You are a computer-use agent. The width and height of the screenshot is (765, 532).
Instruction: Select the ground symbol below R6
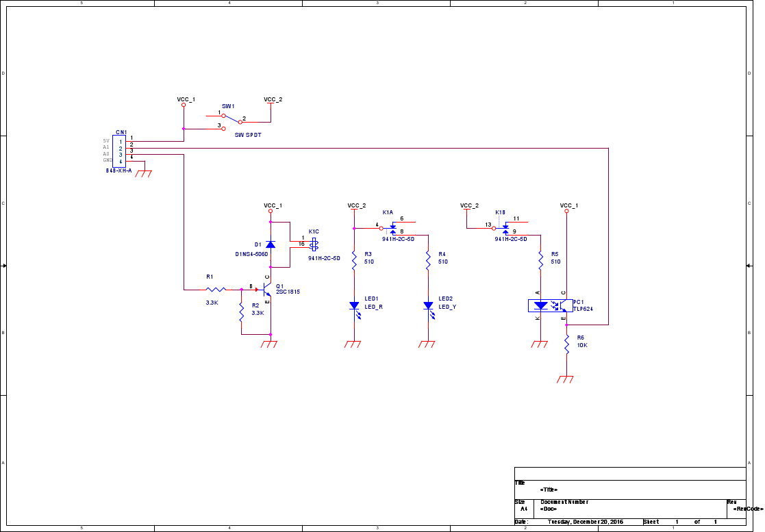(566, 379)
